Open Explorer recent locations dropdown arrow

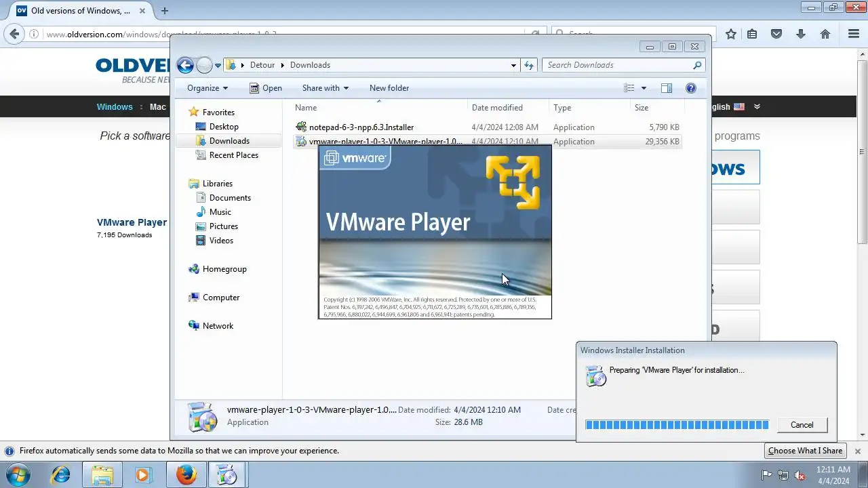(x=218, y=66)
